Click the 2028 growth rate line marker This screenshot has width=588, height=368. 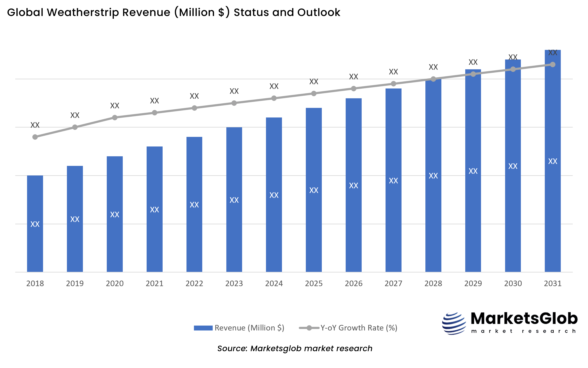click(x=433, y=79)
